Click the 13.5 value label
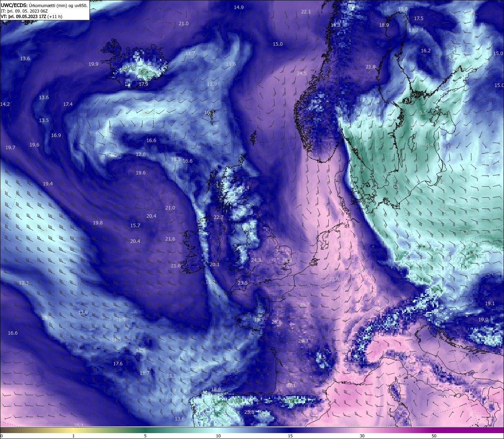The width and height of the screenshot is (504, 439). click(x=44, y=120)
